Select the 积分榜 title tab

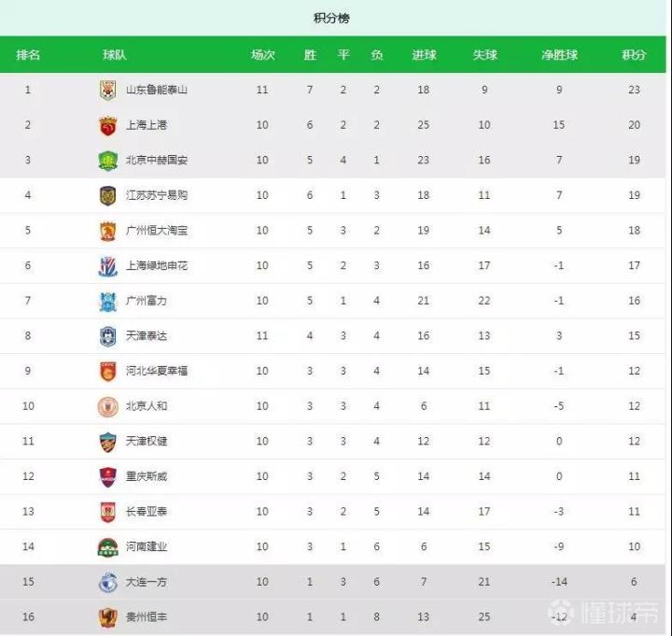tap(331, 19)
